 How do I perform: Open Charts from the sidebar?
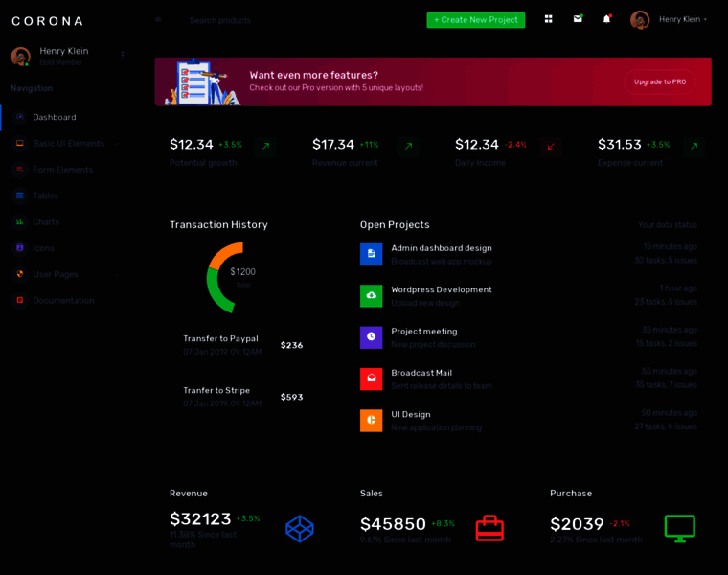click(46, 221)
